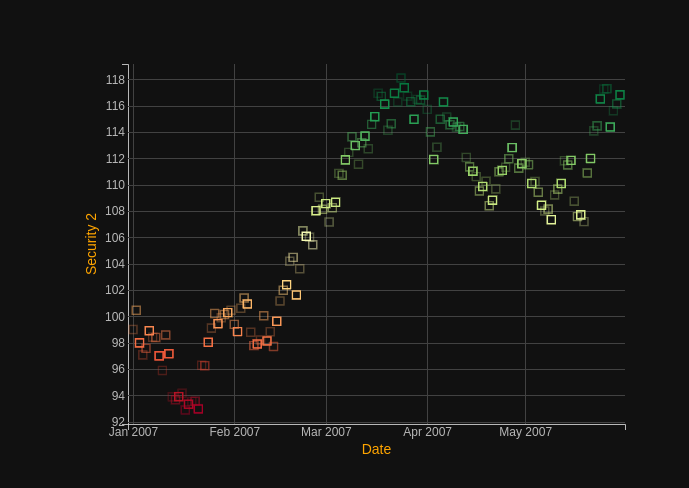The height and width of the screenshot is (488, 689).
Task: Select the 98 y-axis tick label
Action: pyautogui.click(x=118, y=343)
